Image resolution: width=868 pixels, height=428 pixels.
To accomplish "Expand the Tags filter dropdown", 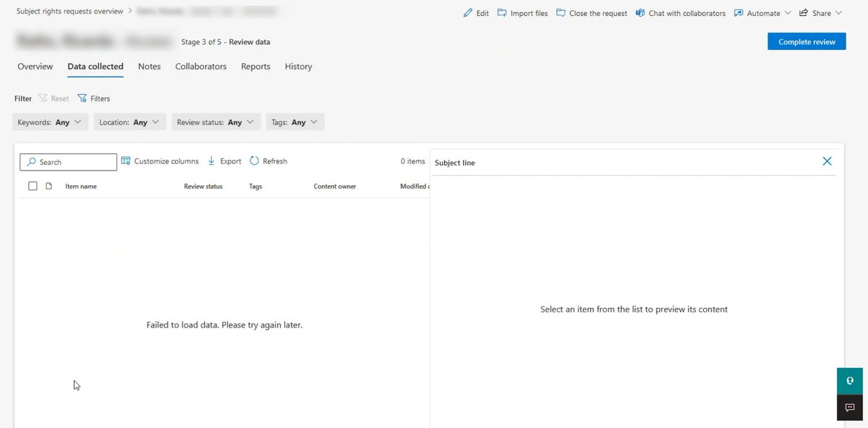I will click(295, 122).
